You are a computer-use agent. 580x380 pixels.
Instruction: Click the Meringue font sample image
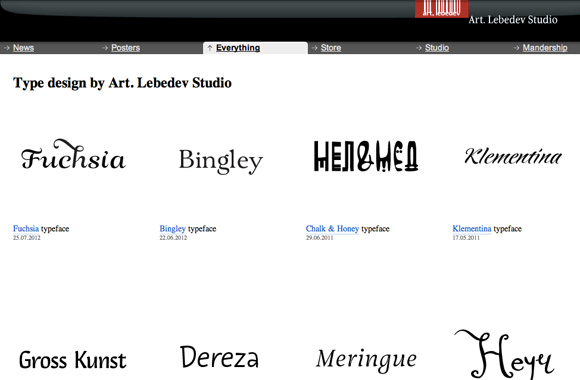[x=366, y=360]
